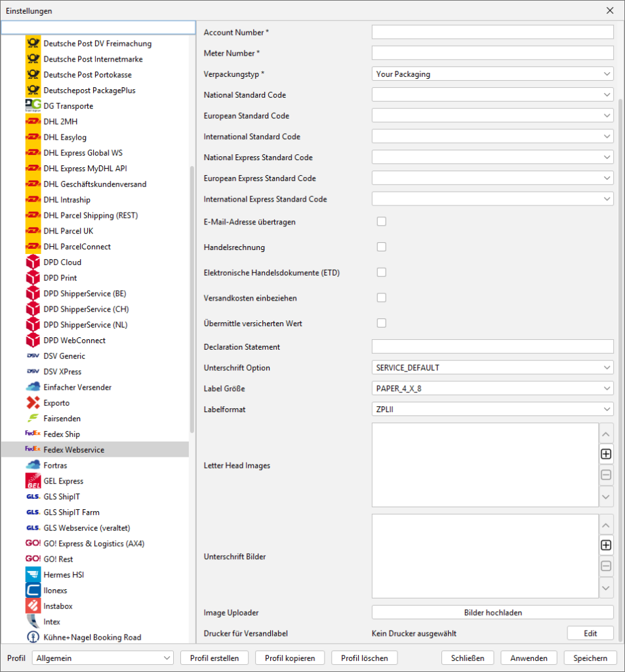
Task: Open the Profil Allgemein dropdown
Action: [102, 658]
